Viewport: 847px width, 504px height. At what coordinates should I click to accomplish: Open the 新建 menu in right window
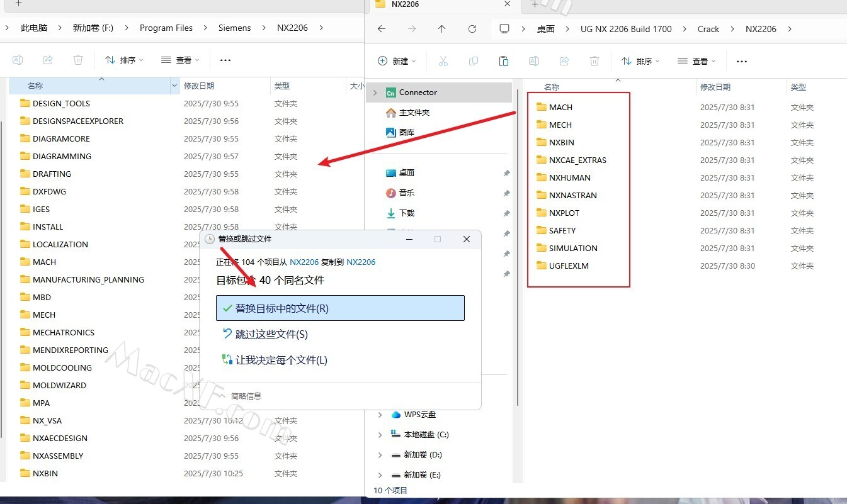[x=397, y=61]
